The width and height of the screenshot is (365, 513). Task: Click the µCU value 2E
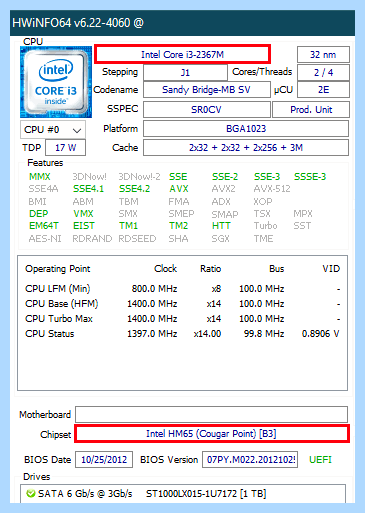pyautogui.click(x=323, y=90)
